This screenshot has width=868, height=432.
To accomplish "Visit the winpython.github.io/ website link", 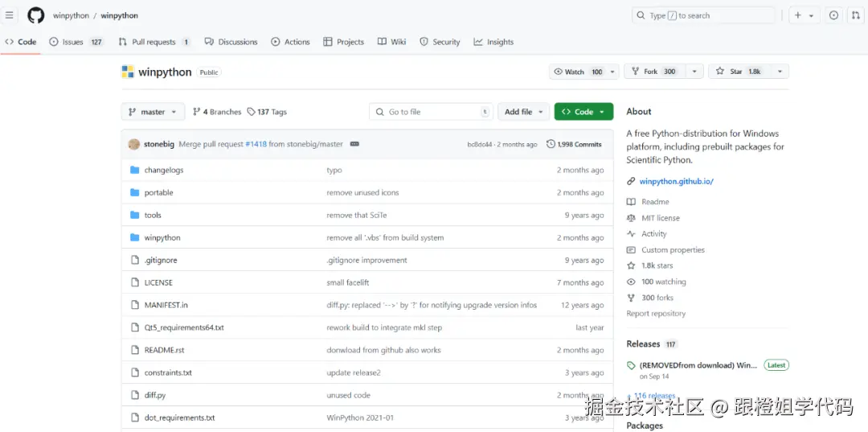I will click(677, 181).
